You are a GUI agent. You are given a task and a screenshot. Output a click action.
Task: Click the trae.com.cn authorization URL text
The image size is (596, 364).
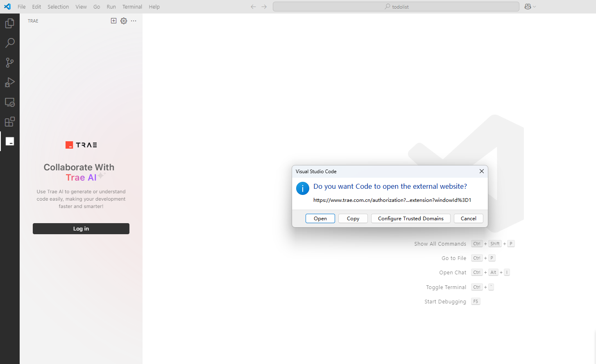(392, 200)
